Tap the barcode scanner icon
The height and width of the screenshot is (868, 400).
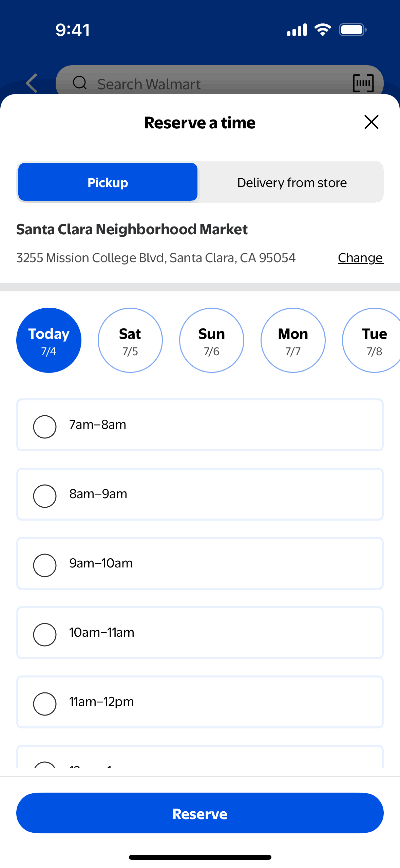click(x=363, y=83)
